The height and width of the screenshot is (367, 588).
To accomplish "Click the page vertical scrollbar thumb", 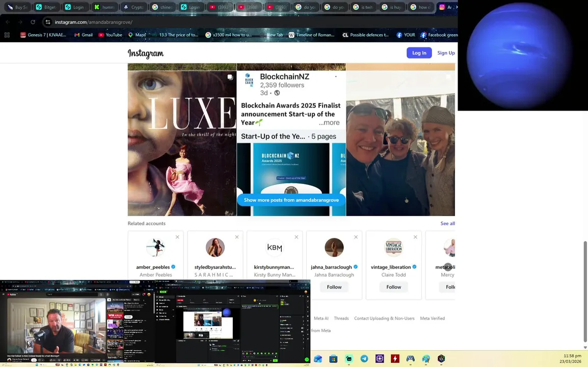I will (585, 291).
